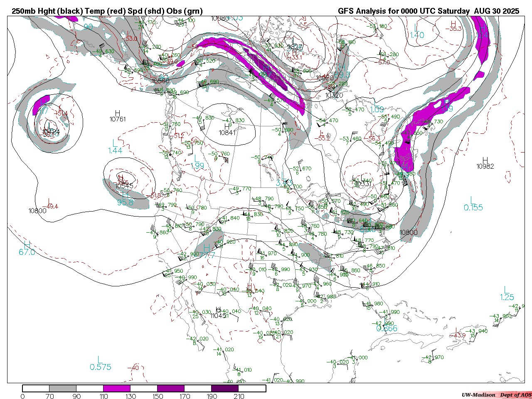
Task: Click the cyan value '1.44'
Action: [115, 150]
